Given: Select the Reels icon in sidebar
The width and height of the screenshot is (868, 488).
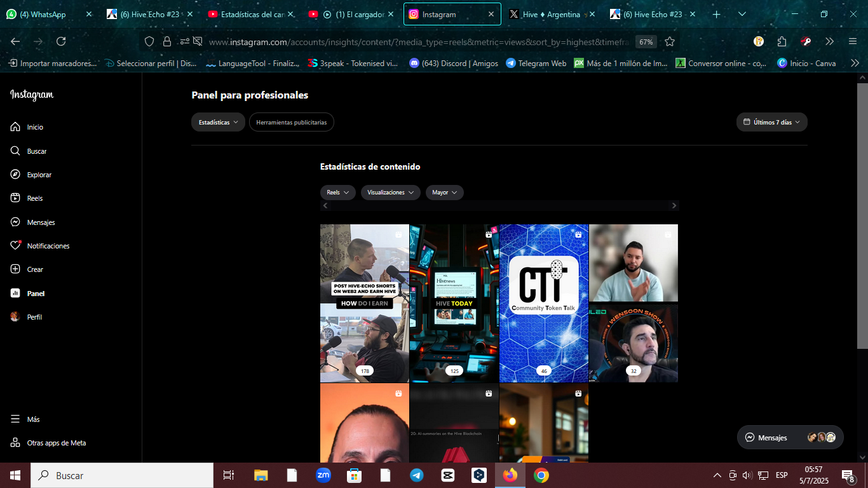Looking at the screenshot, I should [x=15, y=198].
